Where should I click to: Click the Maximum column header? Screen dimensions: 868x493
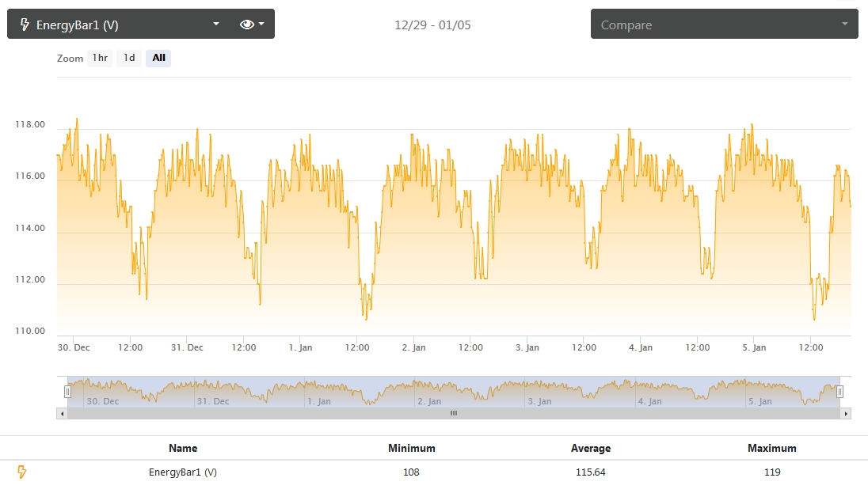(771, 448)
